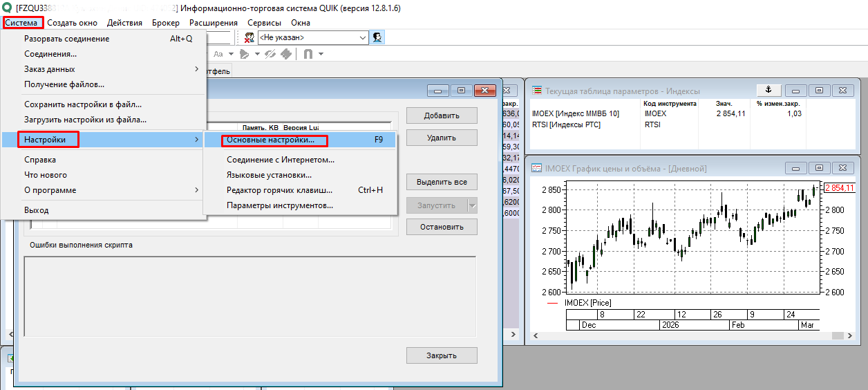868x390 pixels.
Task: Open the 'Брокер' menu in the menu bar
Action: [x=165, y=23]
